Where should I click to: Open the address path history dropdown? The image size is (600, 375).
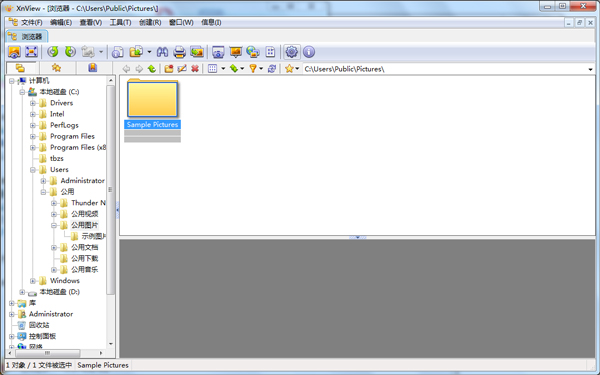click(590, 69)
